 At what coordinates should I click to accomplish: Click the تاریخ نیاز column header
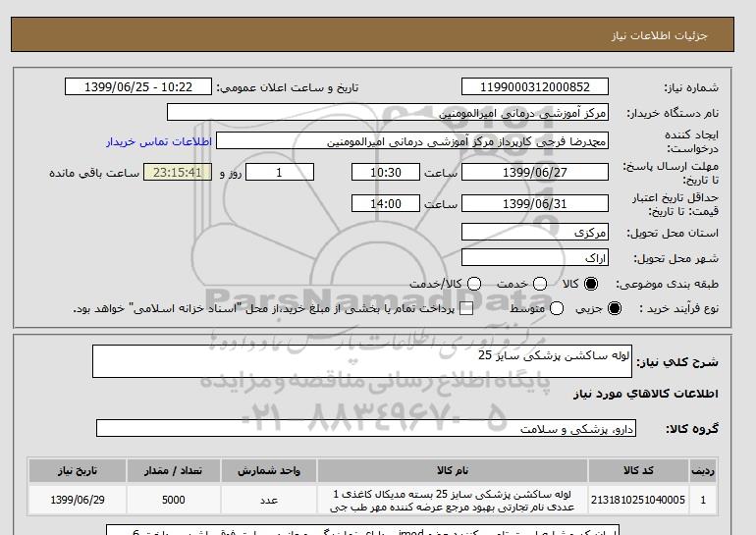78,470
